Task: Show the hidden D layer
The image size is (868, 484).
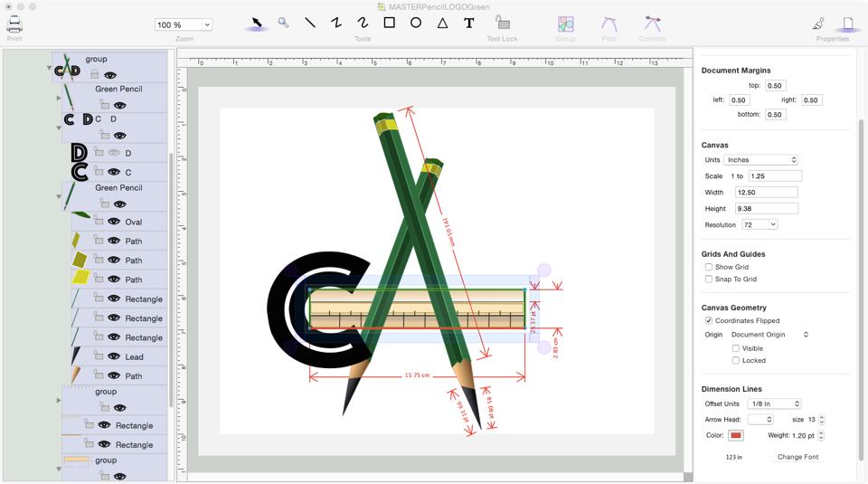Action: coord(114,153)
